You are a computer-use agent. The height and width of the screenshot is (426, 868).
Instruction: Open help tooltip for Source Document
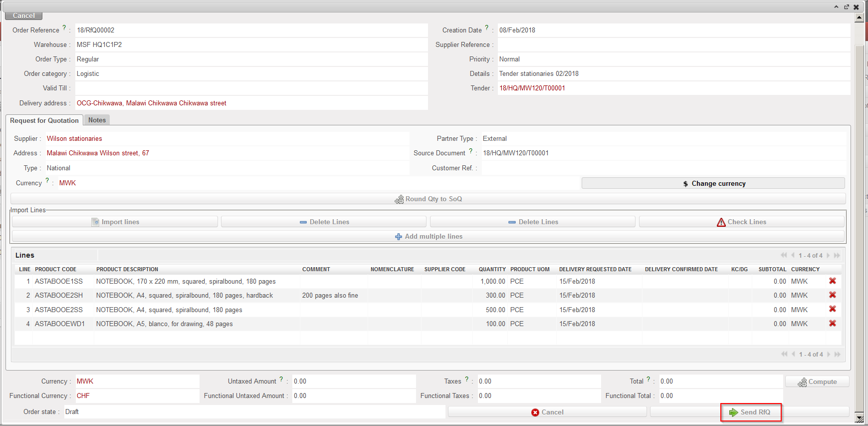(x=470, y=151)
